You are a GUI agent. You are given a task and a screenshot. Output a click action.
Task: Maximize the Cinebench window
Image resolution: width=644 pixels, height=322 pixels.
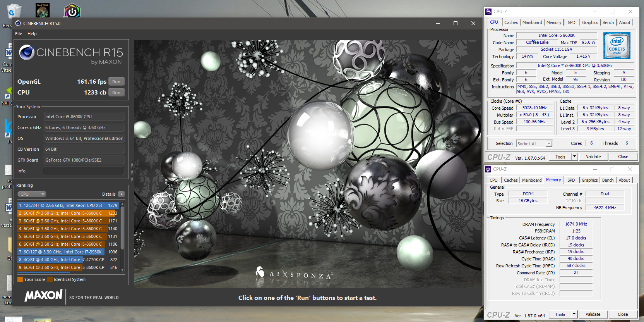tap(456, 23)
